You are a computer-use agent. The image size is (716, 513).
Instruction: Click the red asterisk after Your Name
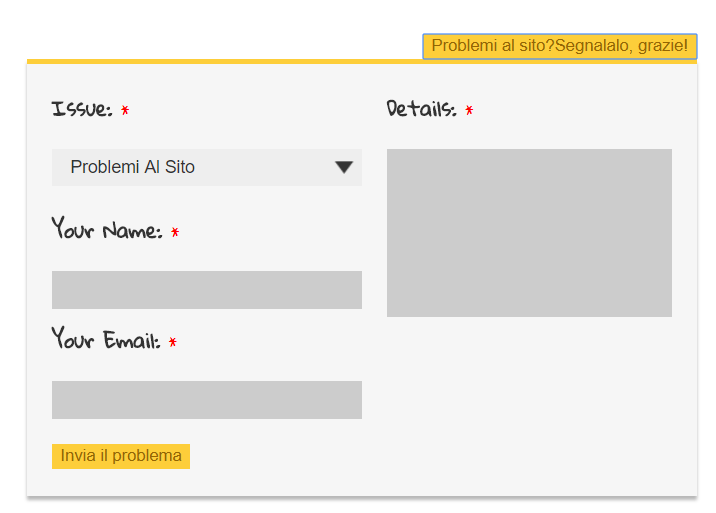175,232
